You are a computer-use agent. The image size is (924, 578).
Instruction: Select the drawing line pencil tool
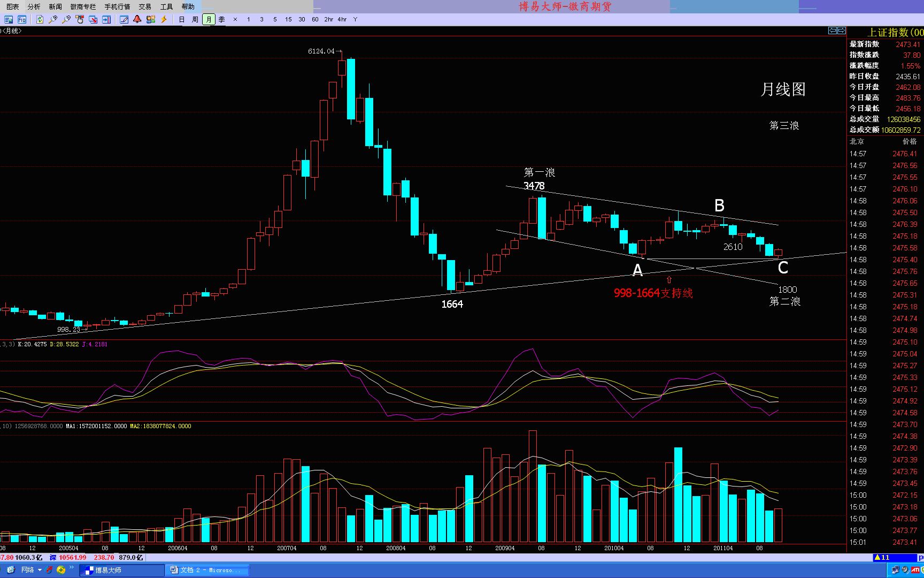point(124,19)
